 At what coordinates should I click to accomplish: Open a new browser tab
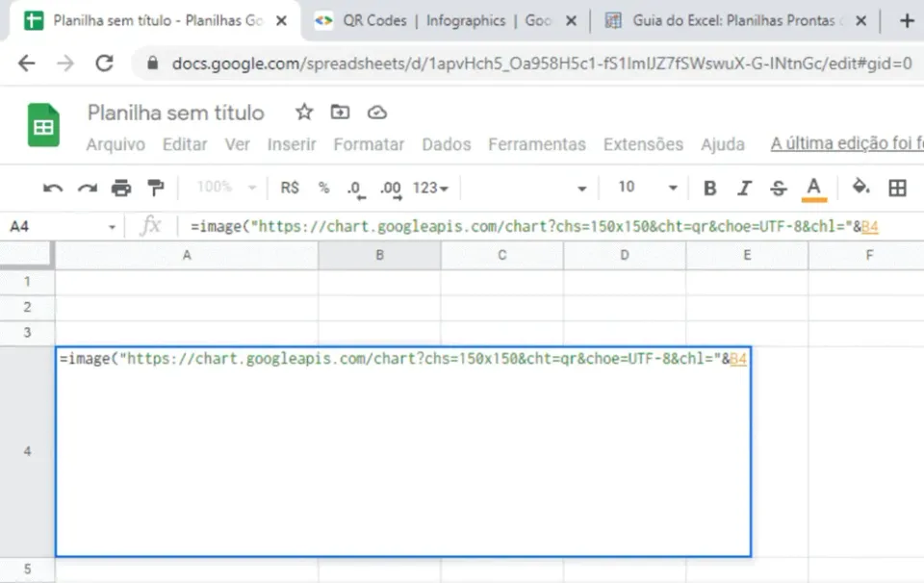pyautogui.click(x=908, y=20)
